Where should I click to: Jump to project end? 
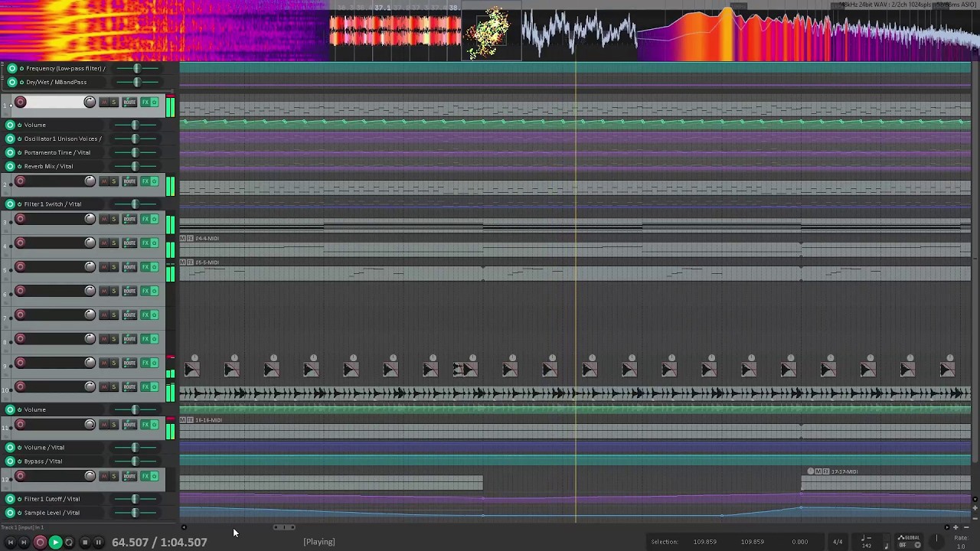[x=24, y=543]
